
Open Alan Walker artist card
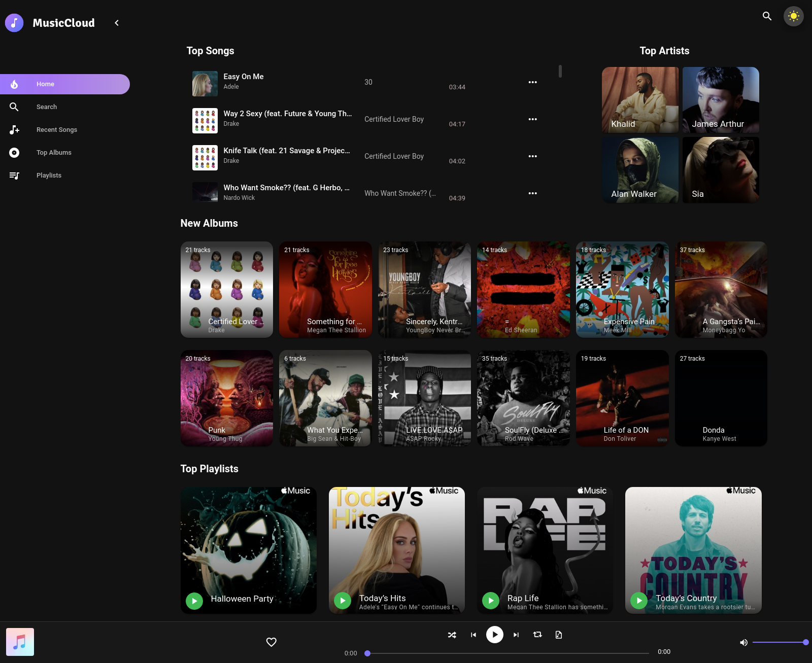coord(640,170)
